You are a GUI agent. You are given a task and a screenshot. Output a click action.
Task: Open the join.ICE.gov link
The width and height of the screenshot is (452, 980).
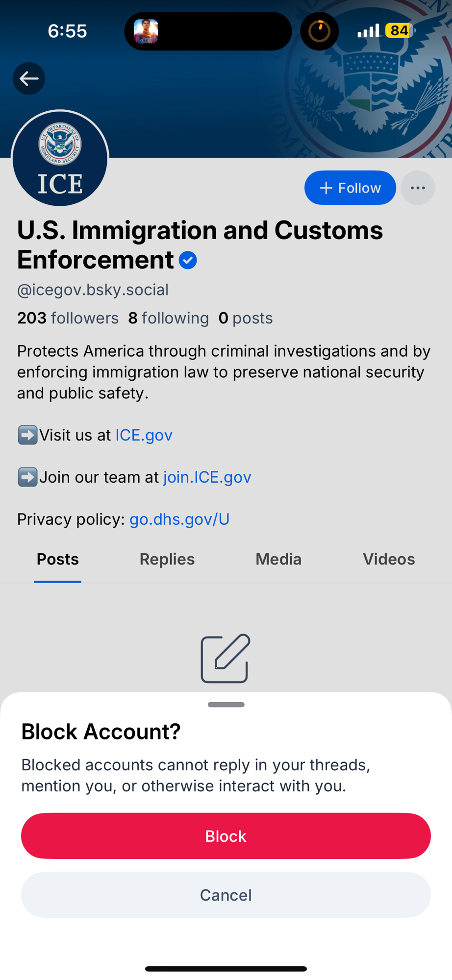pos(207,477)
